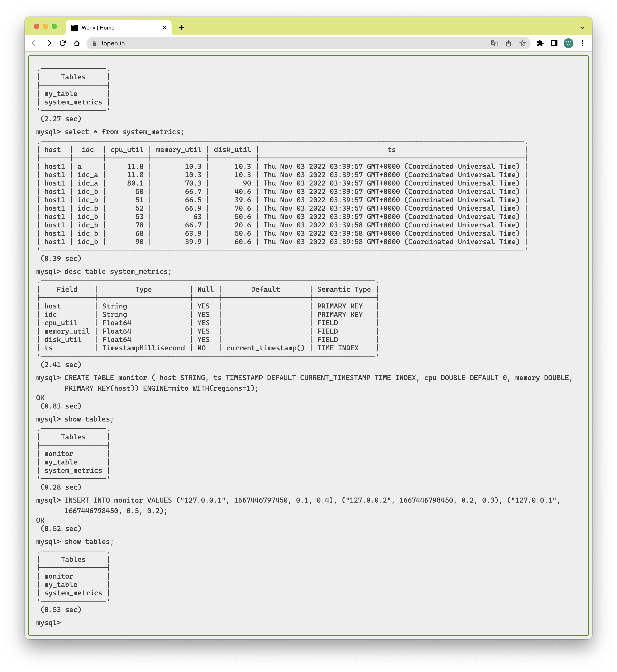This screenshot has width=617, height=672.
Task: Reload the fopen.in page
Action: (63, 43)
